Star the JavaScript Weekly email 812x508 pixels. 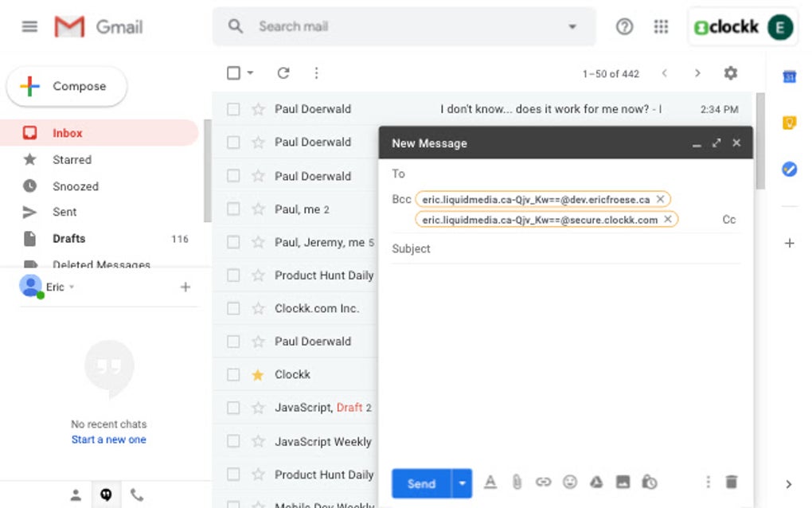pos(258,441)
